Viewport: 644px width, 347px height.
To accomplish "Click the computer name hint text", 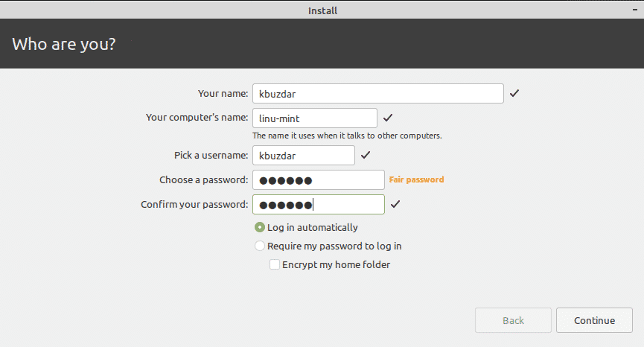I will [347, 136].
